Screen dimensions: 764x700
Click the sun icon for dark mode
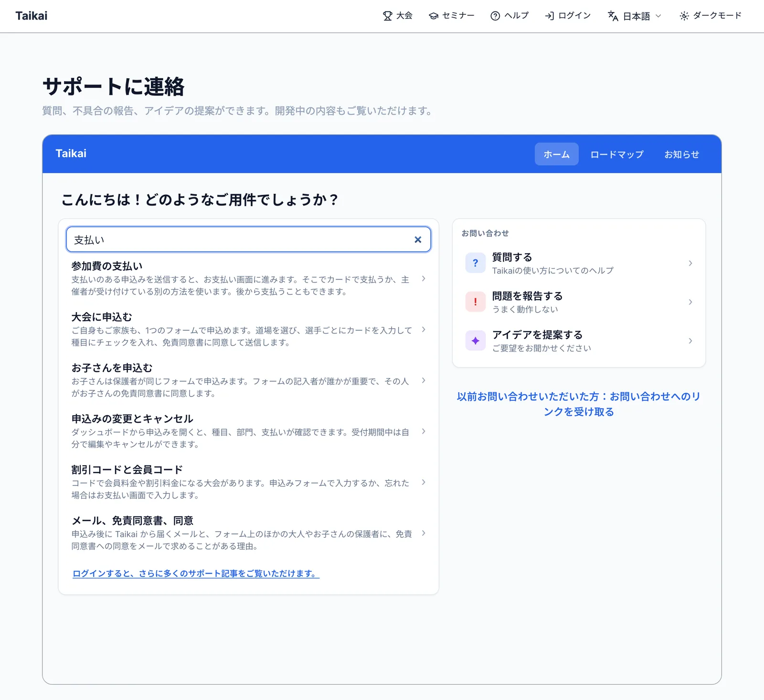point(684,16)
